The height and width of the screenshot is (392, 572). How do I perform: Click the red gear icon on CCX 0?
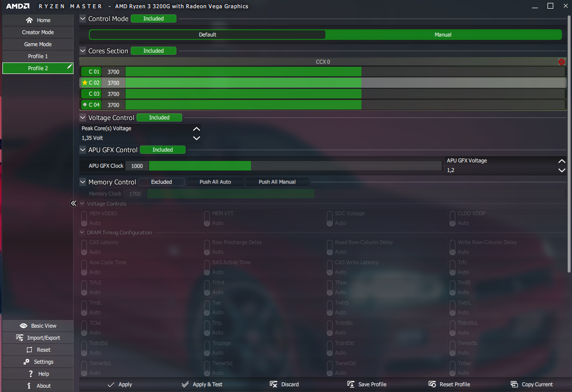(561, 62)
